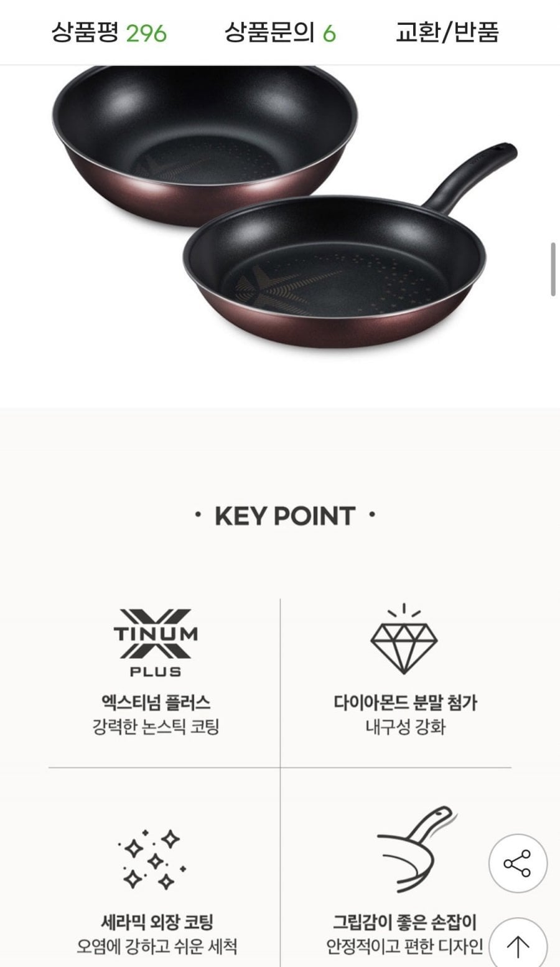Image resolution: width=560 pixels, height=967 pixels.
Task: Click the 엑스티넘 플러스 label
Action: (x=156, y=702)
